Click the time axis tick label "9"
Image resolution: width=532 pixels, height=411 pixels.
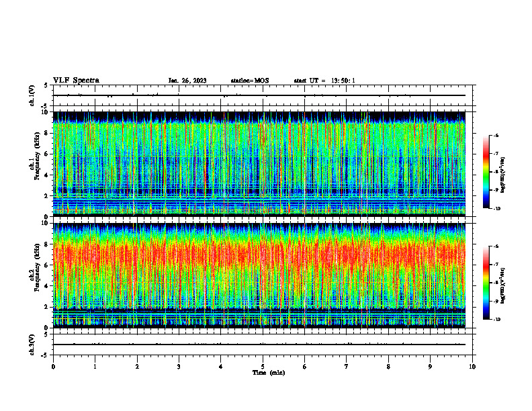point(430,367)
